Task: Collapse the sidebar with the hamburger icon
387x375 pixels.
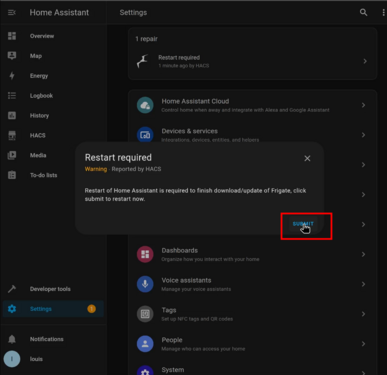Action: pos(12,12)
